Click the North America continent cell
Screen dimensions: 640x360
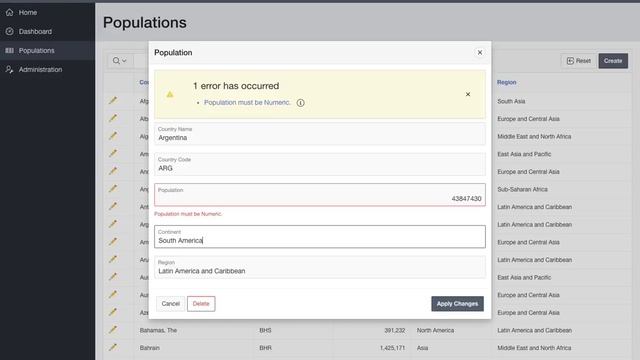(x=435, y=330)
